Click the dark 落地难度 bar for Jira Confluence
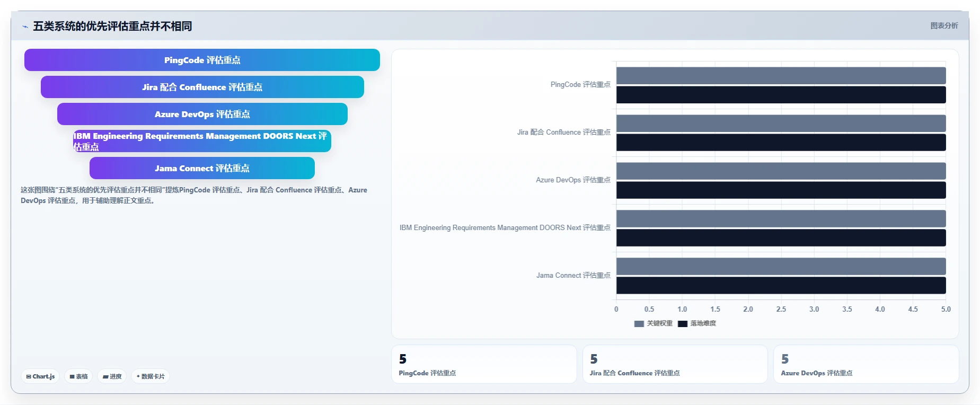The image size is (980, 405). [781, 143]
